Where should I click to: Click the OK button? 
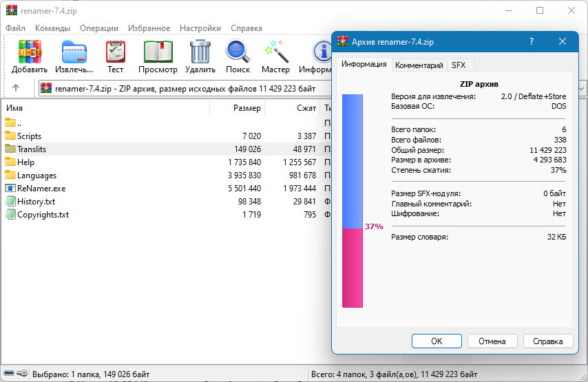(x=437, y=341)
